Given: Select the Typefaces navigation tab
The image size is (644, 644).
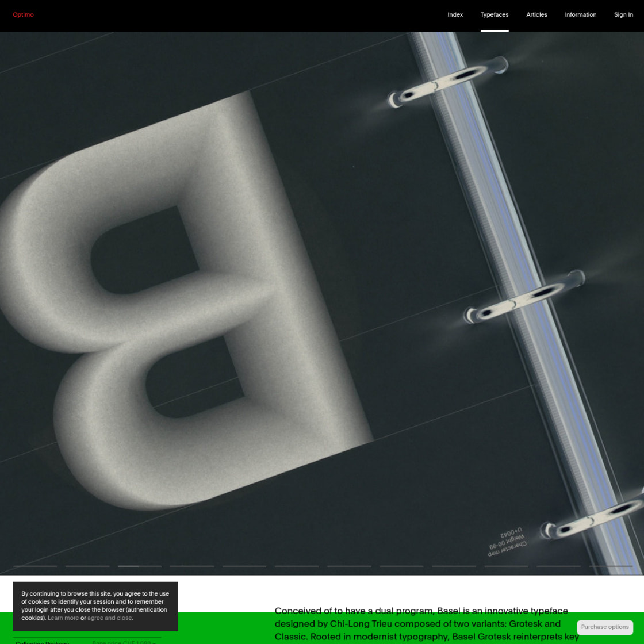Looking at the screenshot, I should coord(494,15).
